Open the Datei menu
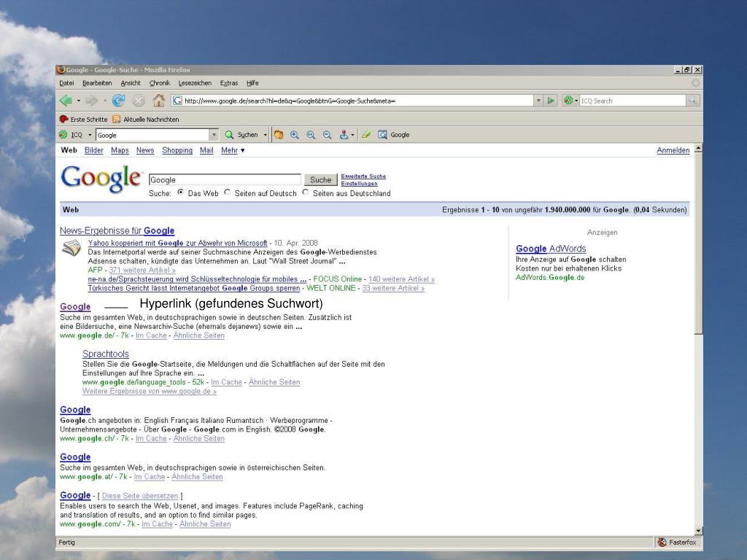This screenshot has height=560, width=747. [66, 83]
